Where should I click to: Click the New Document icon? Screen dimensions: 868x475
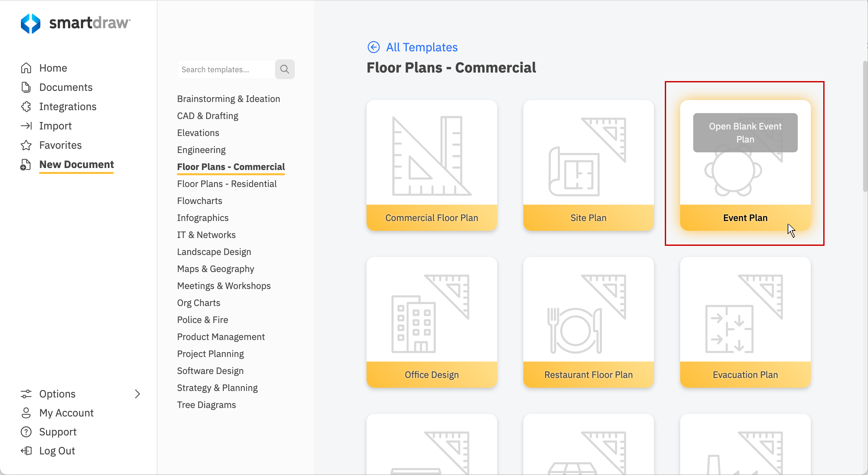(25, 164)
